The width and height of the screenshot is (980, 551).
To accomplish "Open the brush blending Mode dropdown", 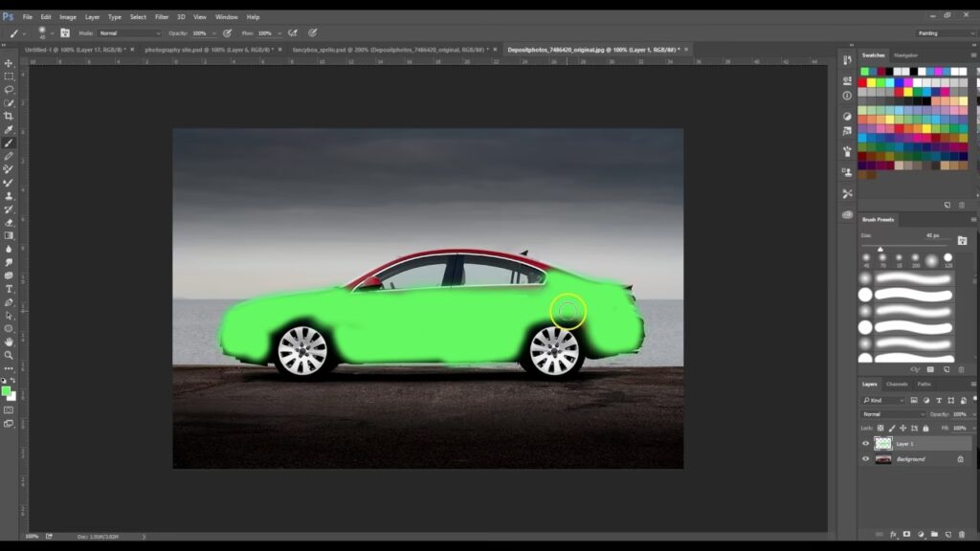I will point(129,33).
